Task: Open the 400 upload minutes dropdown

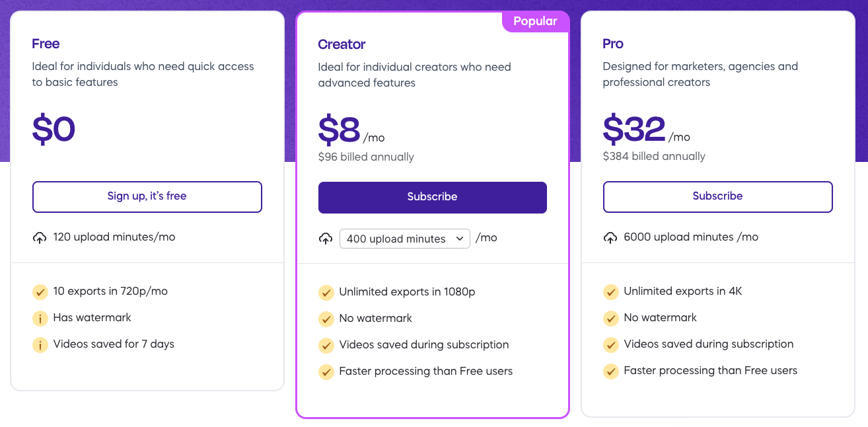Action: [x=404, y=239]
